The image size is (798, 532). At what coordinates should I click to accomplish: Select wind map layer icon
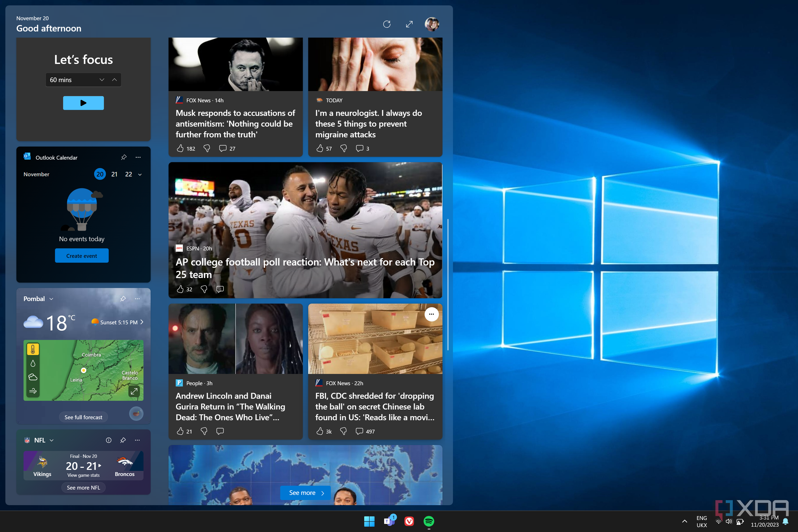click(x=33, y=391)
